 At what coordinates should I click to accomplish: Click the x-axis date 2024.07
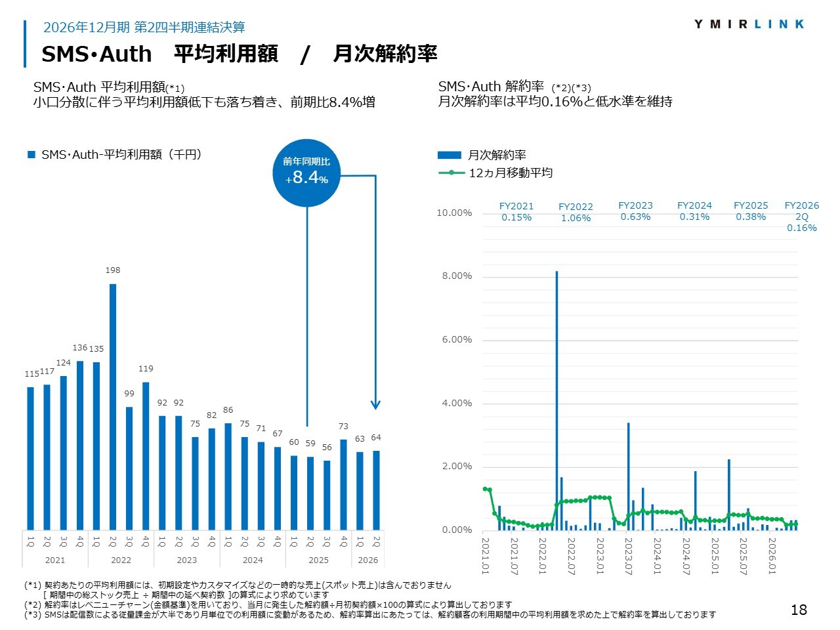[x=686, y=556]
